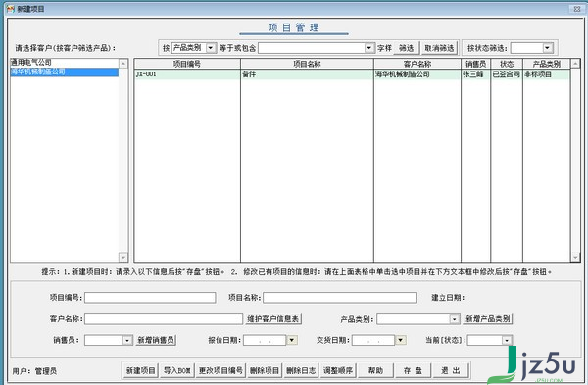Close the 新建项目 window
Screen dimensions: 588x385
pyautogui.click(x=577, y=9)
